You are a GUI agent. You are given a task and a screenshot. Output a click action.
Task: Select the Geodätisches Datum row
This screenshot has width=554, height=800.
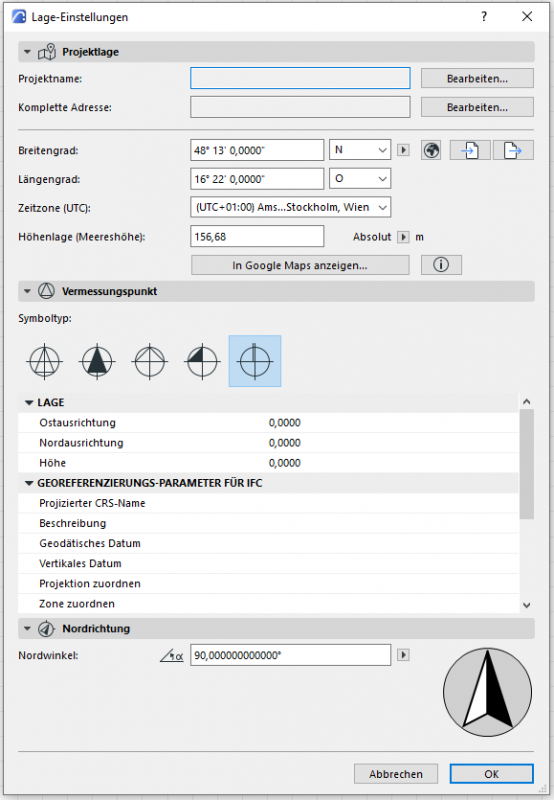tap(268, 543)
